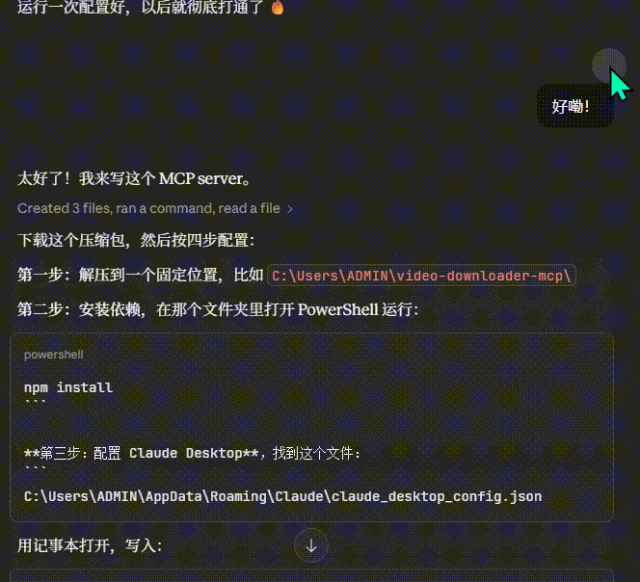Screen dimensions: 640x582
Task: Click the scroll-to-bottom arrow button
Action: tap(311, 545)
